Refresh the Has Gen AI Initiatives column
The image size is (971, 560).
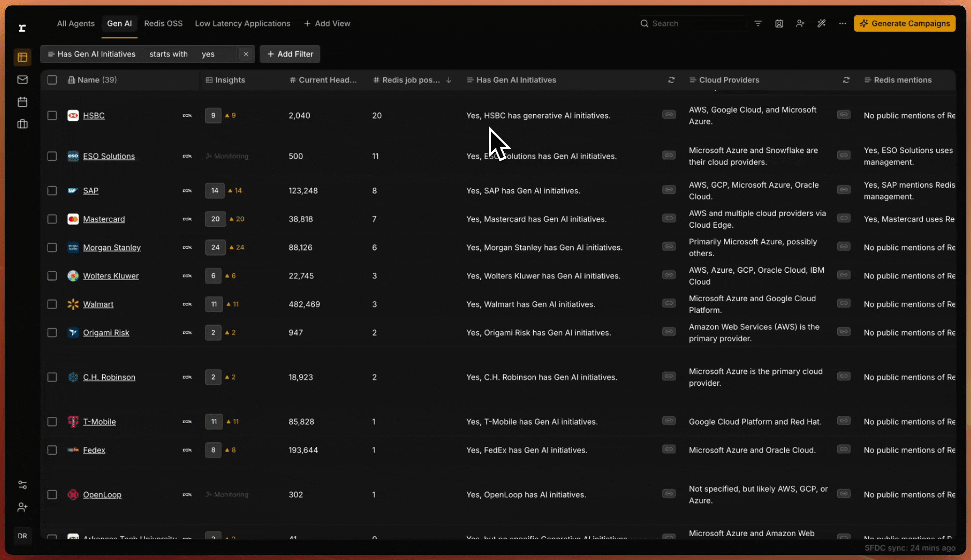pos(671,80)
